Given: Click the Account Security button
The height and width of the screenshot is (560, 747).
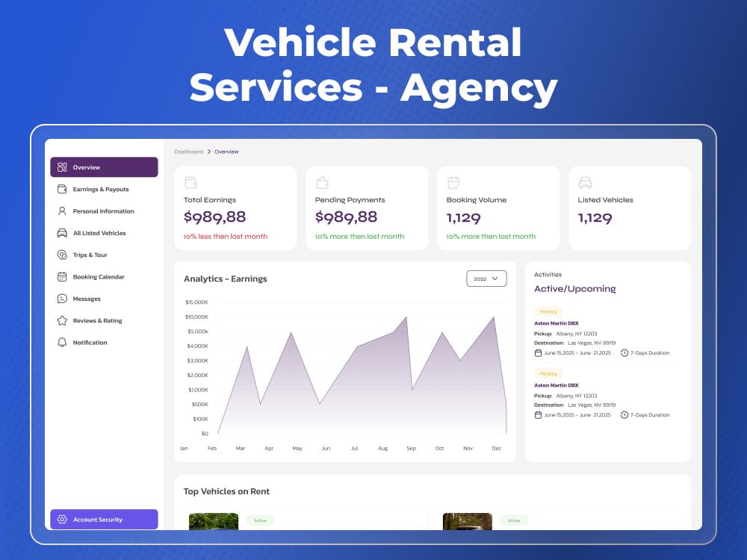Looking at the screenshot, I should [104, 520].
